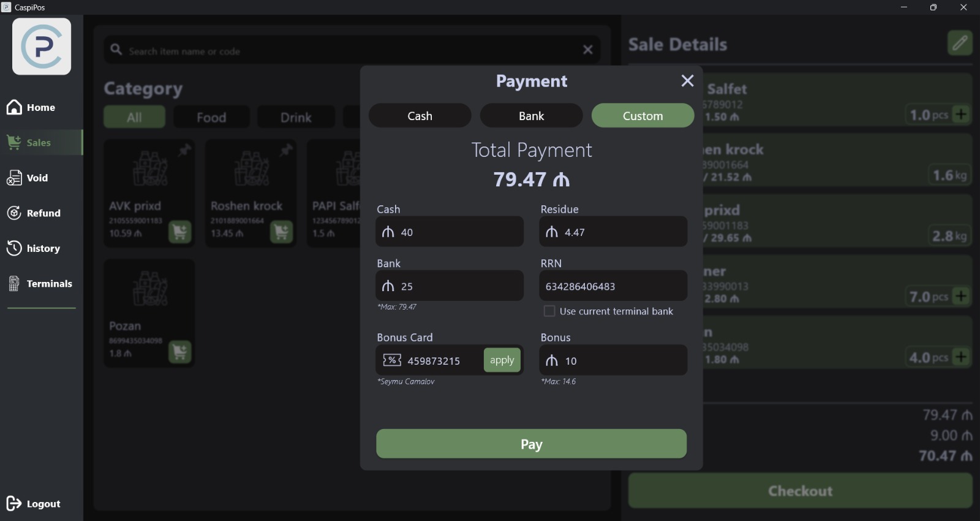Screen dimensions: 980x521
Task: Click the Logout icon
Action: coord(14,504)
